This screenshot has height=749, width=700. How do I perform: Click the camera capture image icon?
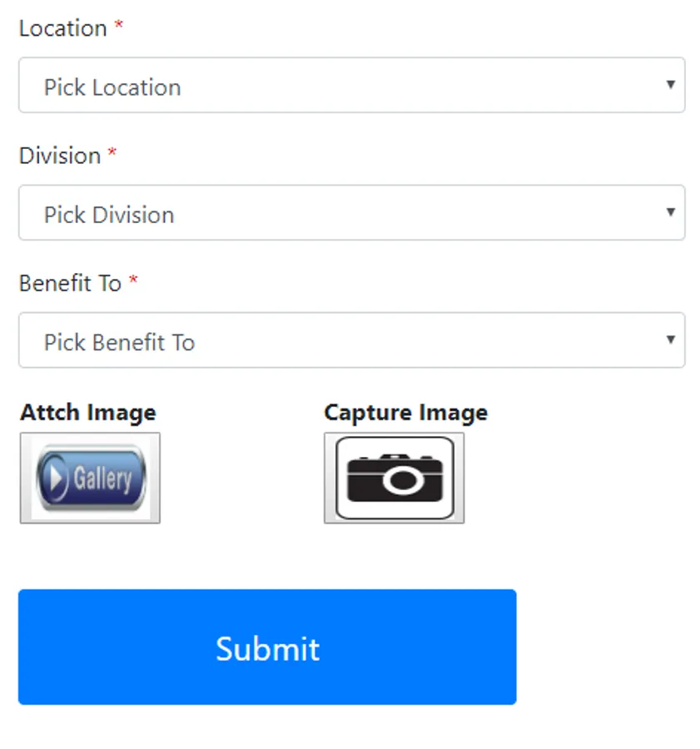click(x=394, y=478)
